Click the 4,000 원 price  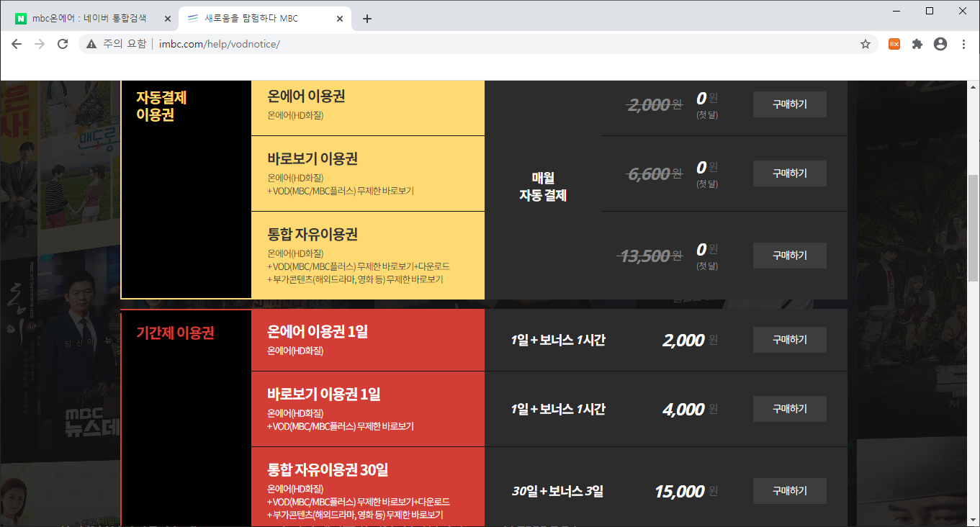tap(690, 409)
